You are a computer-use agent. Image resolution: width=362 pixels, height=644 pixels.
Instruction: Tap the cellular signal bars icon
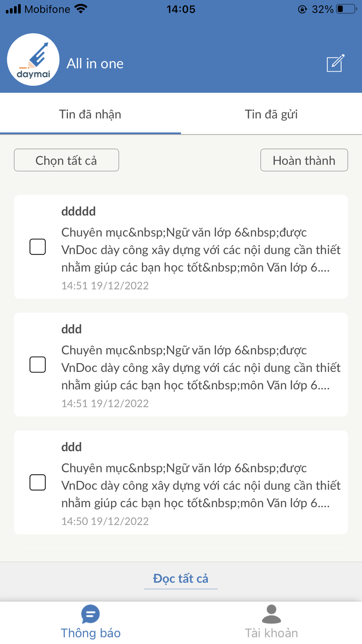tap(13, 9)
